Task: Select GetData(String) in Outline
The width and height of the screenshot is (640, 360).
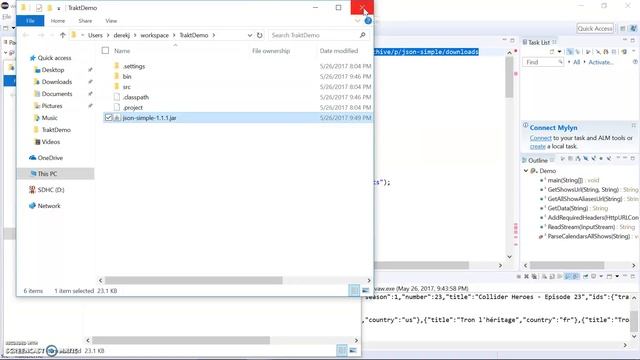Action: click(x=567, y=208)
